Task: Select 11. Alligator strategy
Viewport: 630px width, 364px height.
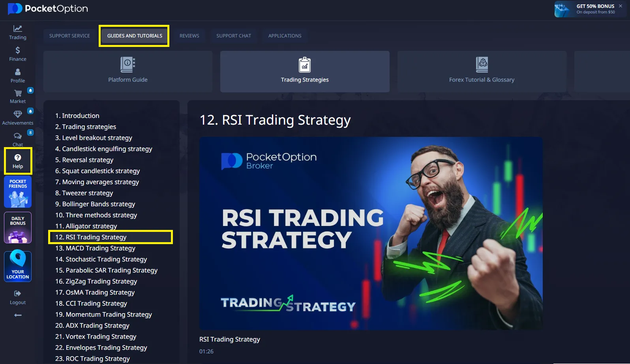Action: point(86,226)
